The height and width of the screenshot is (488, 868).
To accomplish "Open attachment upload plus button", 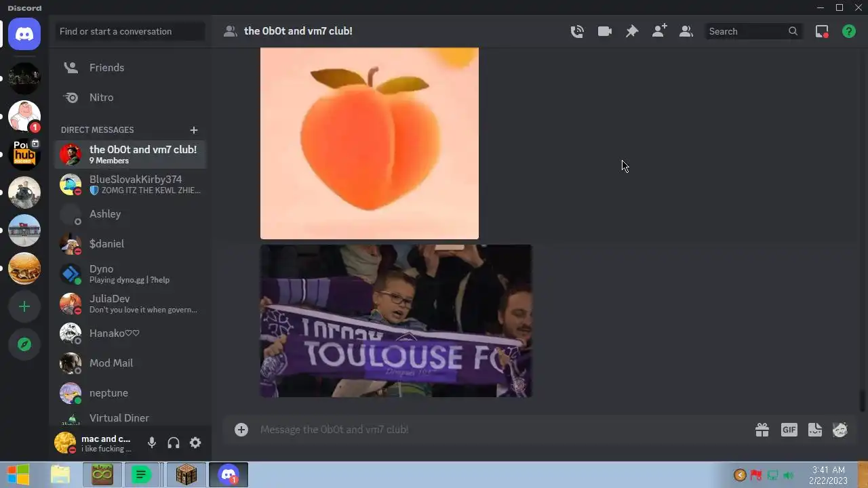I will tap(241, 430).
